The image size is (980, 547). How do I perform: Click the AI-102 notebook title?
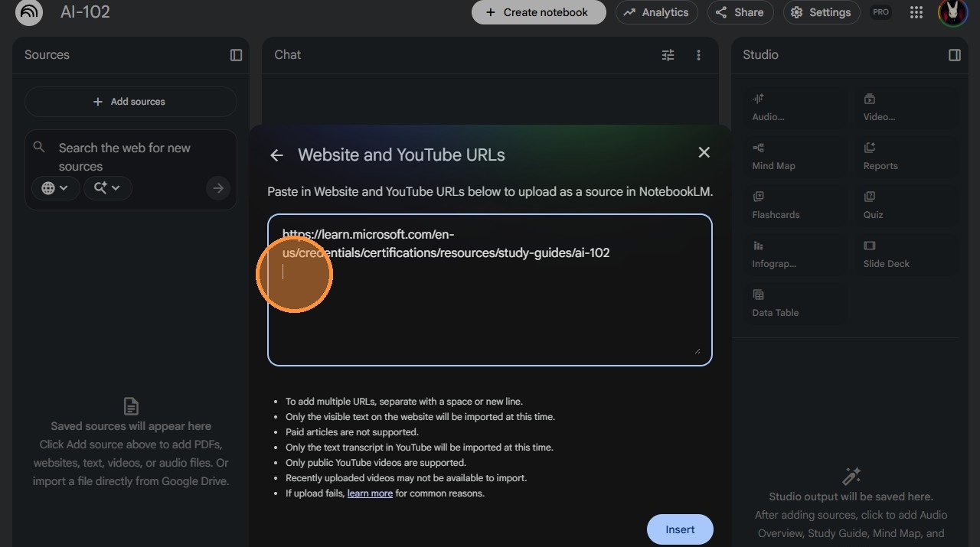[x=85, y=12]
